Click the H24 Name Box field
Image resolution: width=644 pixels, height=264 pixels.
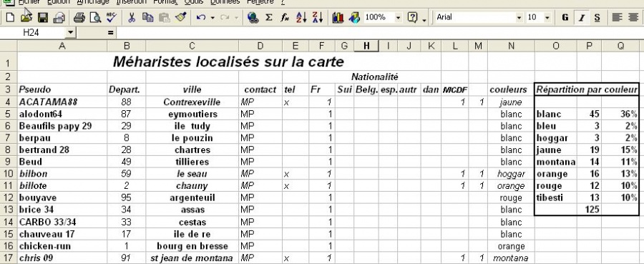pos(33,33)
